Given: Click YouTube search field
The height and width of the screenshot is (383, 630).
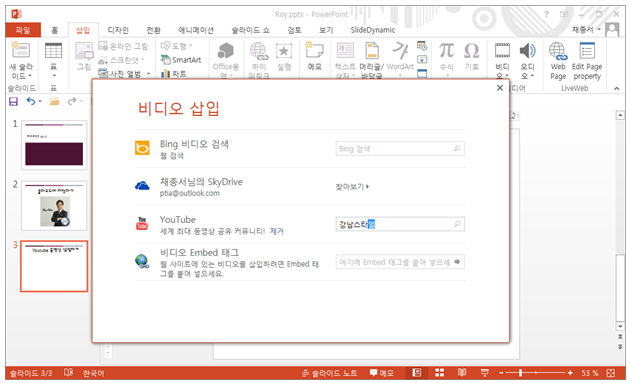Looking at the screenshot, I should tap(400, 224).
